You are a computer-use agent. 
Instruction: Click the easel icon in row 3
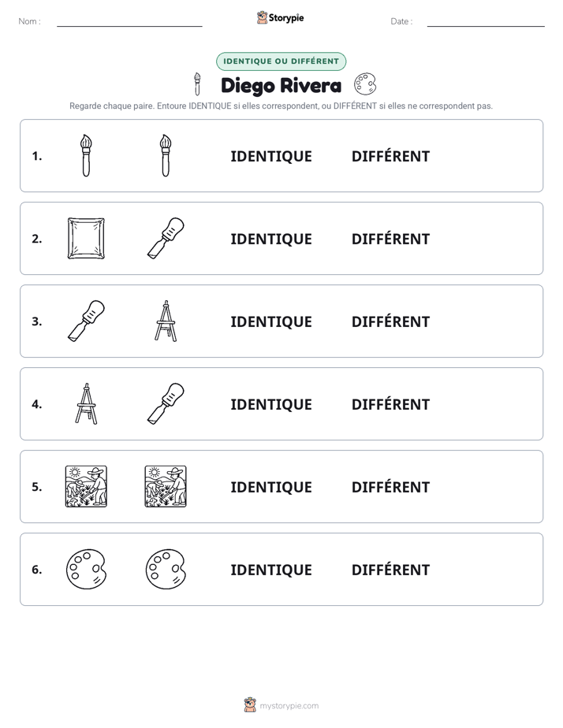point(166,321)
